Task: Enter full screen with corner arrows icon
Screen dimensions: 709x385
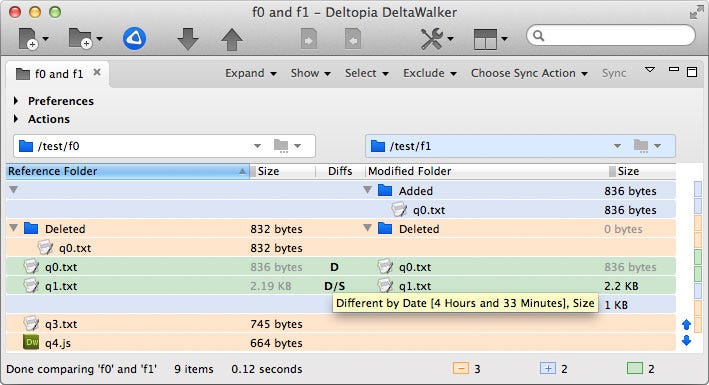Action: pyautogui.click(x=696, y=13)
